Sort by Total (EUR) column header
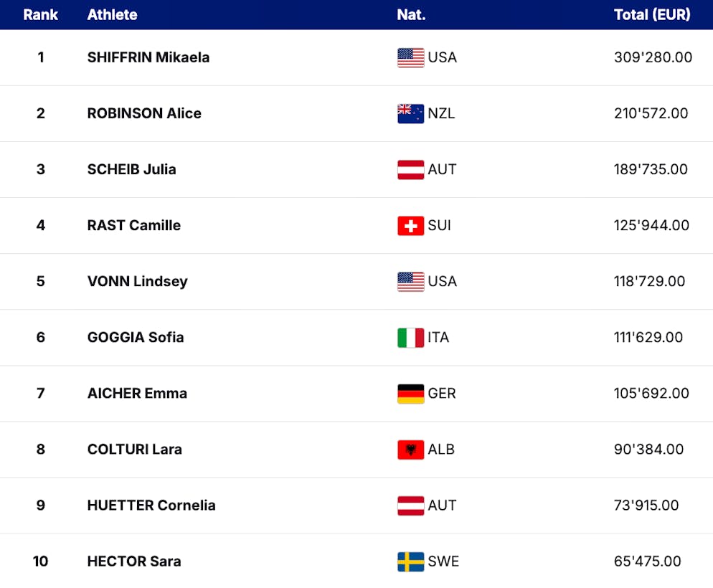 652,14
